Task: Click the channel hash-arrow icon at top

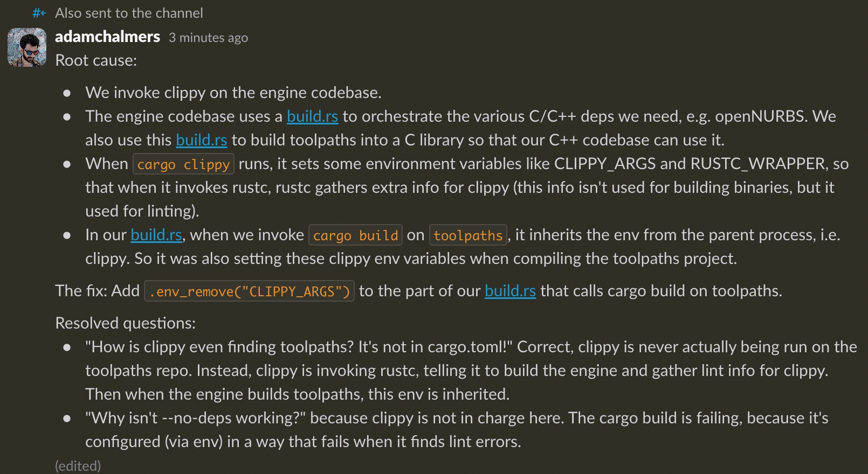Action: [39, 13]
